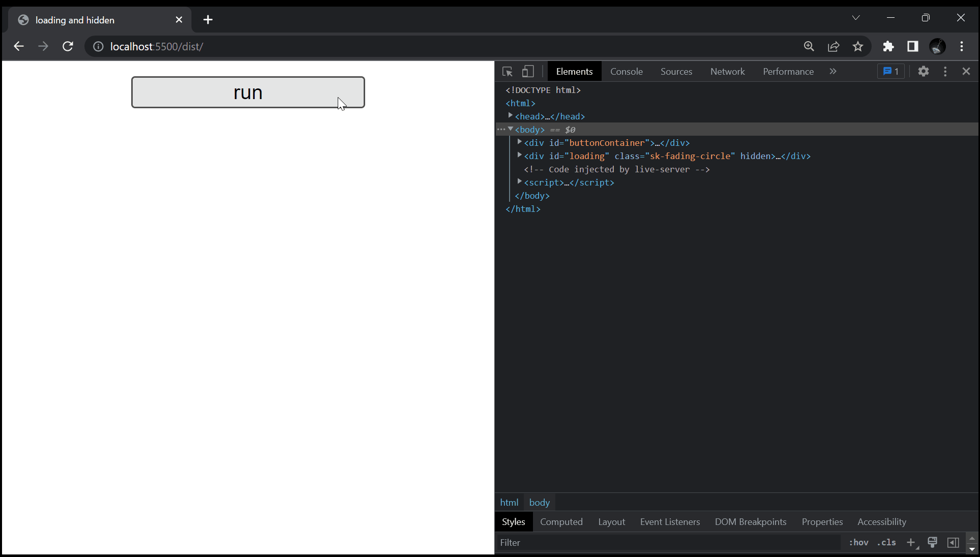Open the Computed styles tab

coord(561,521)
